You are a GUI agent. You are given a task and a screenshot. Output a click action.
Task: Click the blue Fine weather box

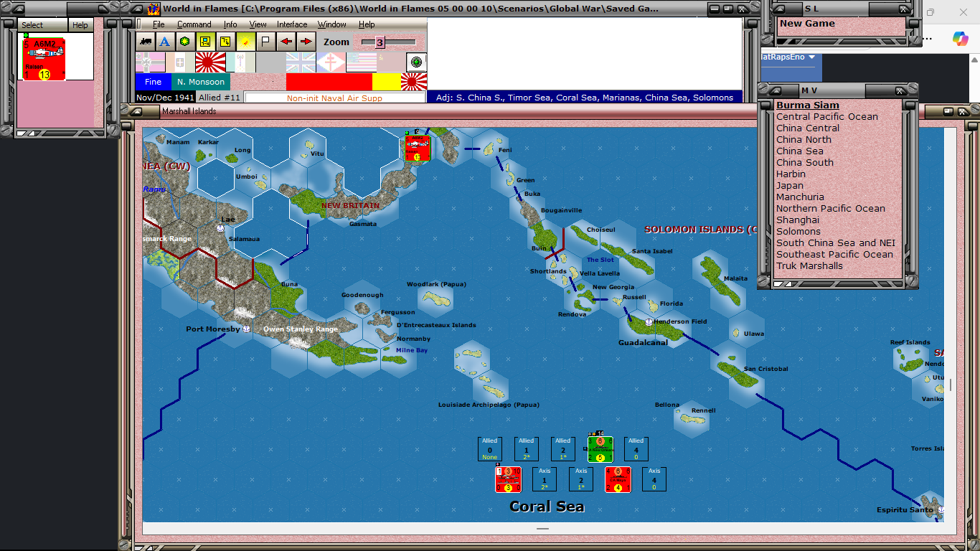pos(154,82)
